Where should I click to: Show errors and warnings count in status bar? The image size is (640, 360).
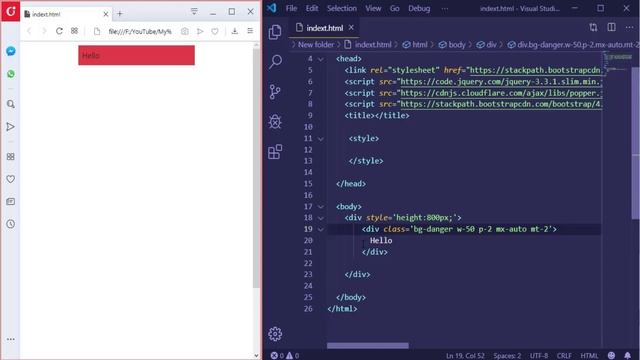point(284,356)
